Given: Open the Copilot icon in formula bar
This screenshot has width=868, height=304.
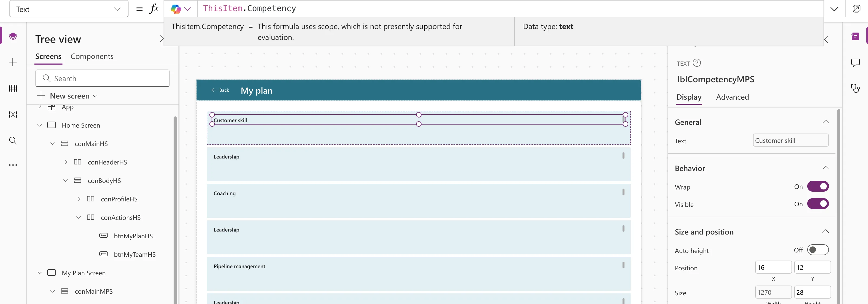Looking at the screenshot, I should point(176,9).
